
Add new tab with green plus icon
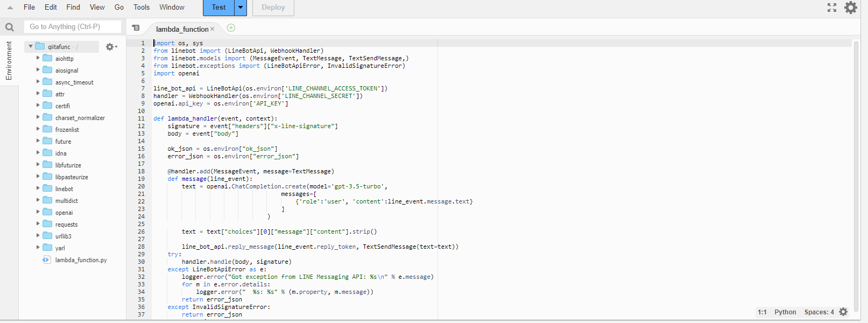point(231,28)
